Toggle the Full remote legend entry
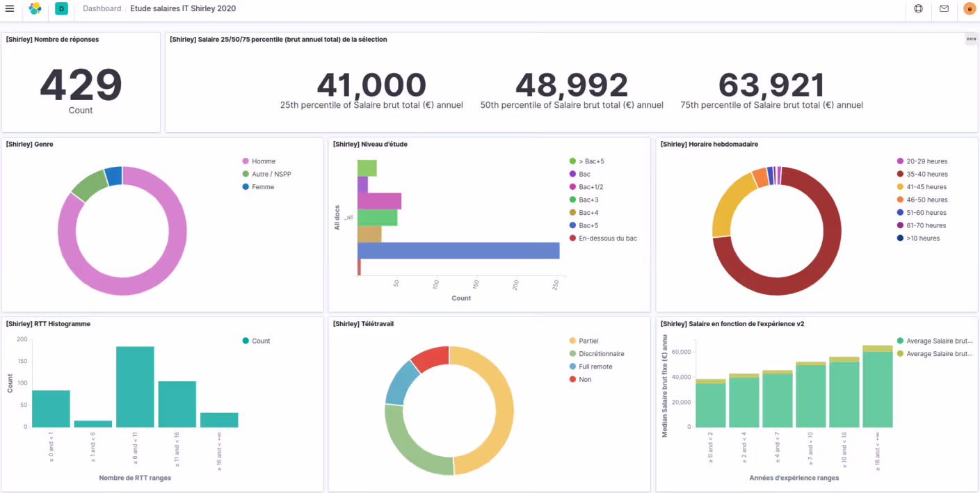980x493 pixels. (595, 366)
